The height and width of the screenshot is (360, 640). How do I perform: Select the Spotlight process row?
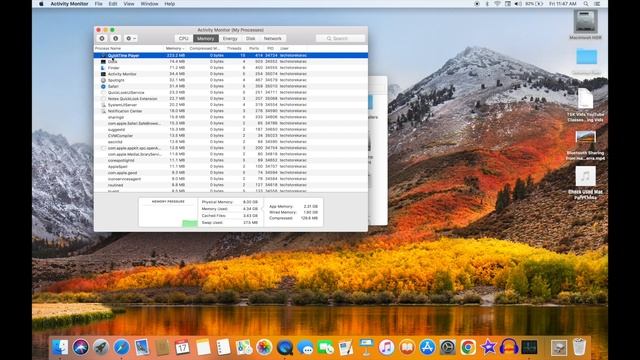point(231,80)
